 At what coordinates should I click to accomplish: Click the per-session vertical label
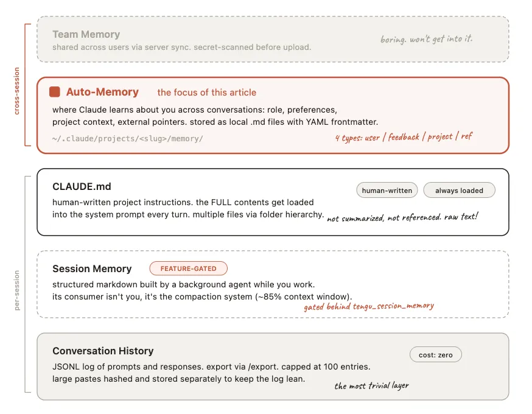tap(17, 290)
